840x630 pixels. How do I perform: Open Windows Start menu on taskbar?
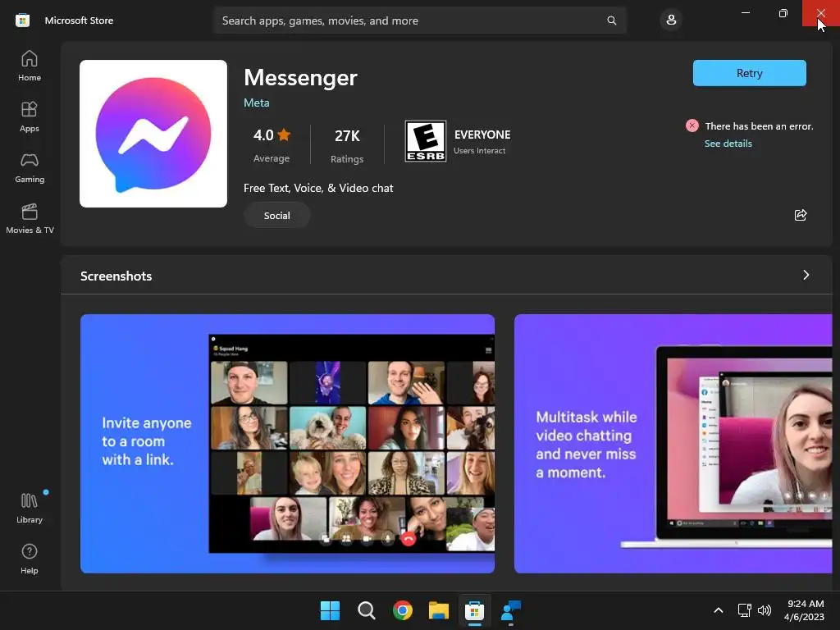pyautogui.click(x=330, y=610)
